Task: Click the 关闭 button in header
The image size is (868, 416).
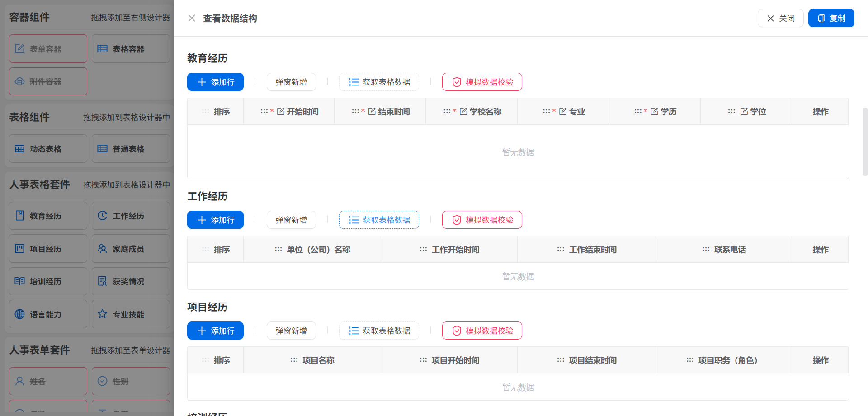Action: tap(780, 18)
